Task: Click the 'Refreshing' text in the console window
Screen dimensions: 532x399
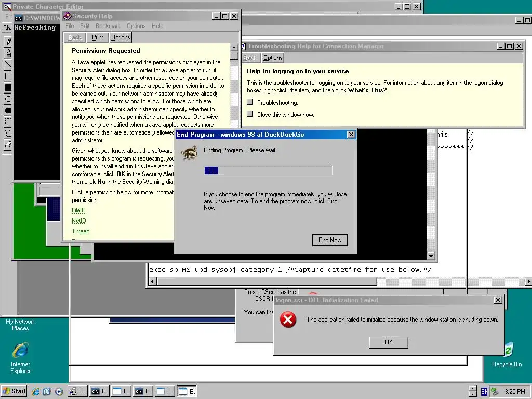Action: pyautogui.click(x=35, y=28)
